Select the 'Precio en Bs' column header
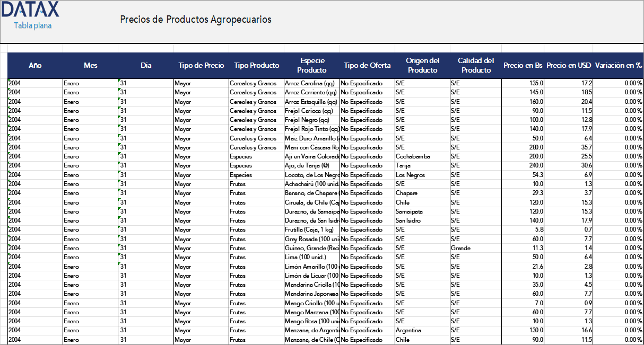 pos(524,65)
